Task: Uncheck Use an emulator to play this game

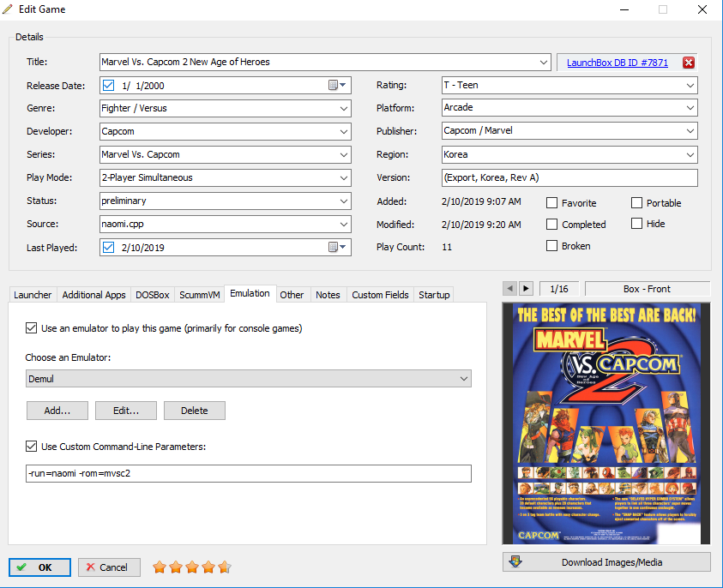Action: pyautogui.click(x=32, y=328)
